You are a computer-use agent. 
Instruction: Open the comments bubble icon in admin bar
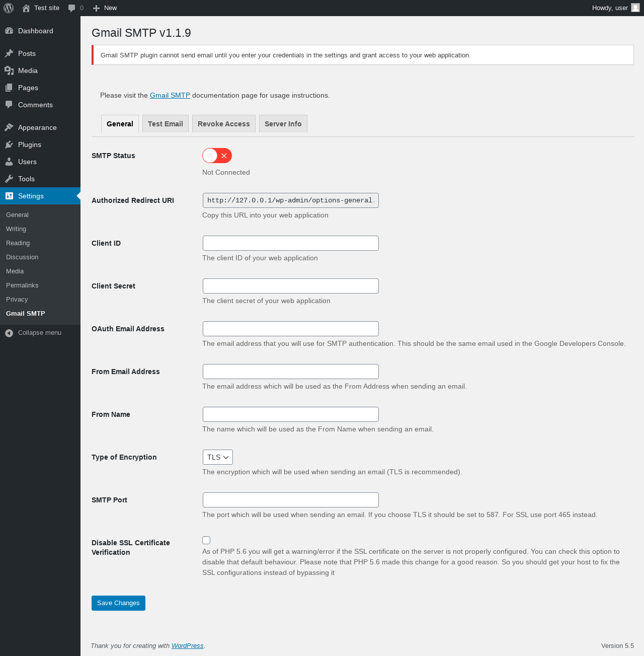pyautogui.click(x=72, y=8)
